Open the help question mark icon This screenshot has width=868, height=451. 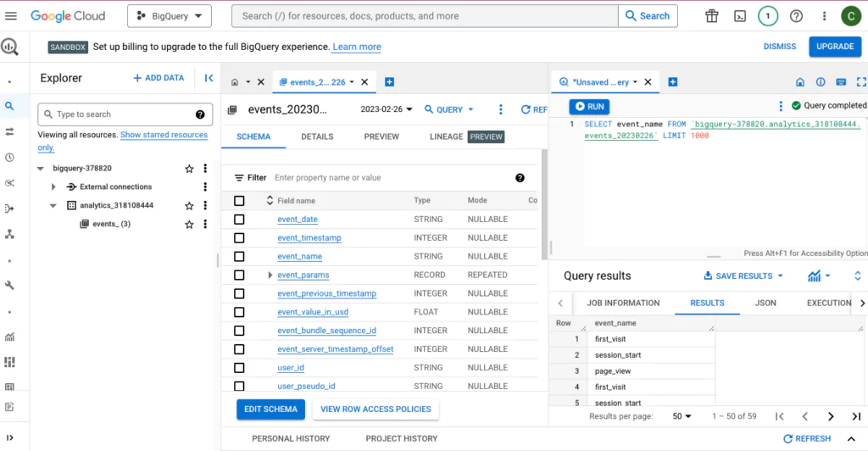click(796, 16)
